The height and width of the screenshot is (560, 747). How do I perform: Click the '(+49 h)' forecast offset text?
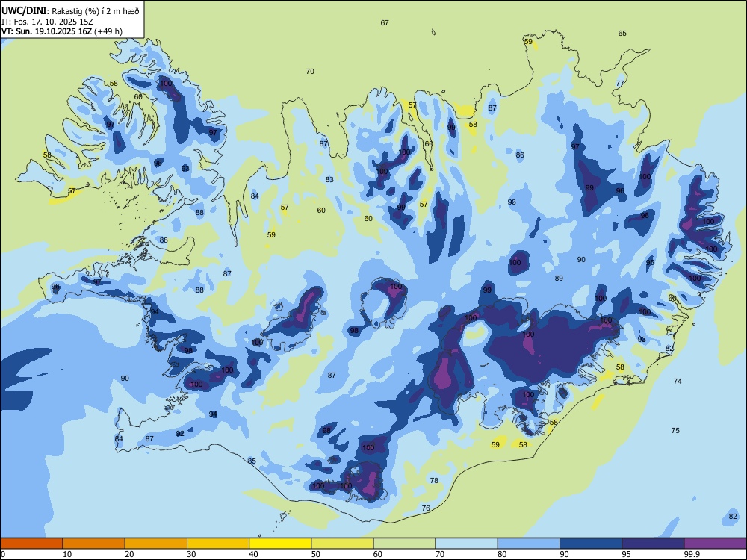point(108,31)
